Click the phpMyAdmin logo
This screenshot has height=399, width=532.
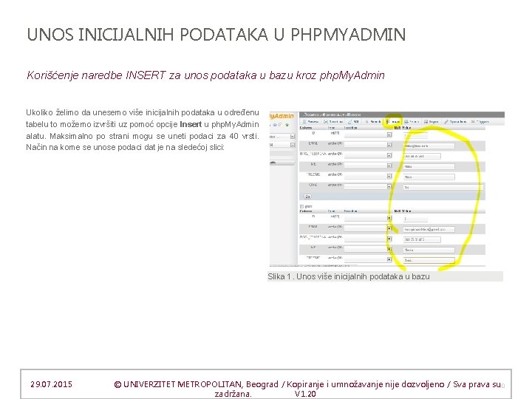[282, 116]
